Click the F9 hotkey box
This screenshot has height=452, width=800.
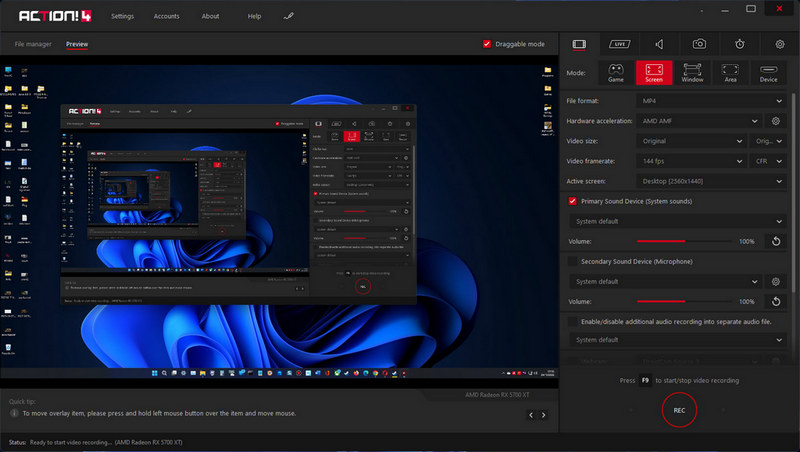pyautogui.click(x=645, y=381)
